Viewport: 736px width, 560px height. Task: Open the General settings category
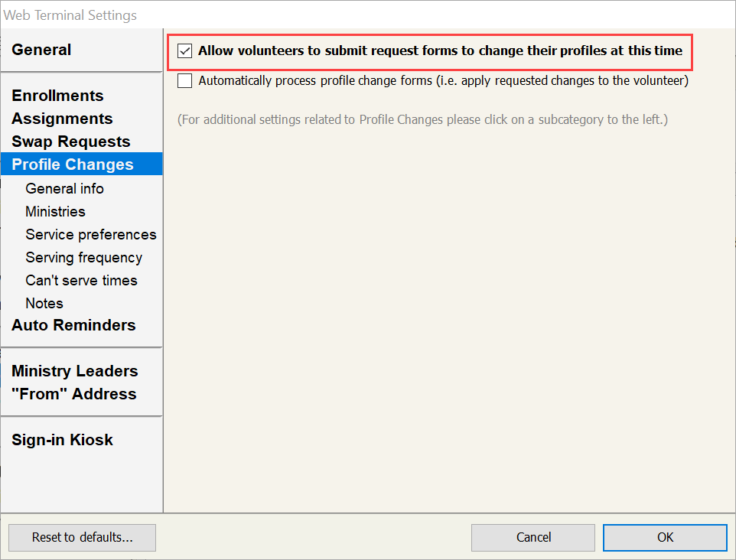pos(41,50)
